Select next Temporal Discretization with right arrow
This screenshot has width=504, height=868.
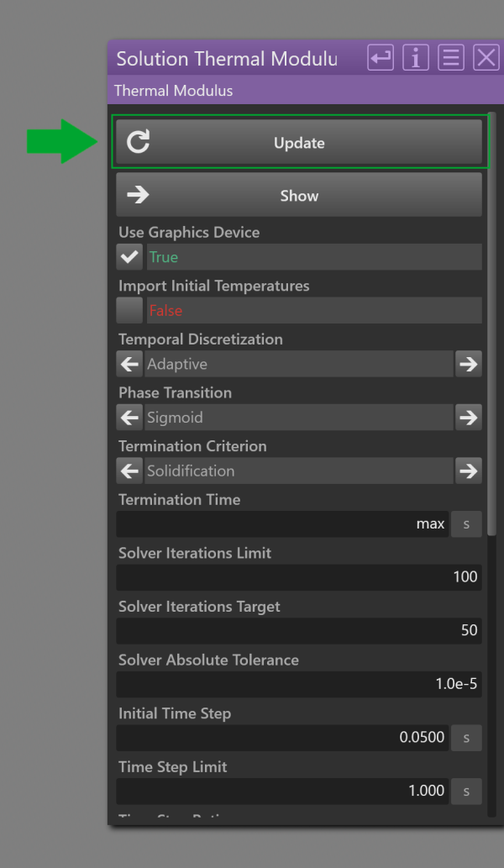[469, 364]
